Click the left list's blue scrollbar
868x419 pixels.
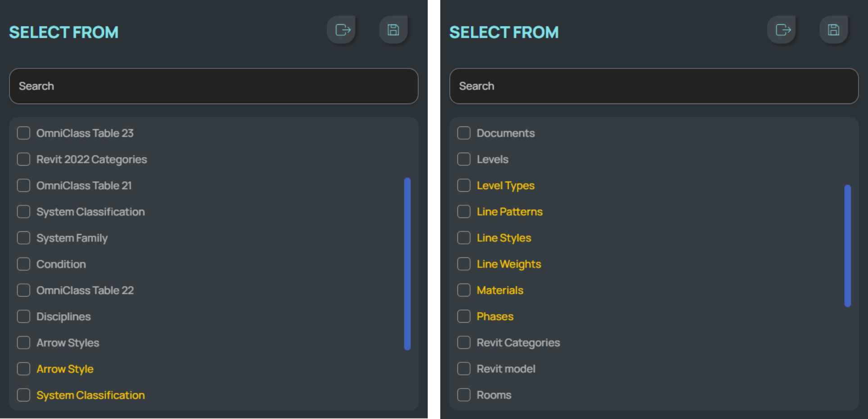click(x=407, y=264)
